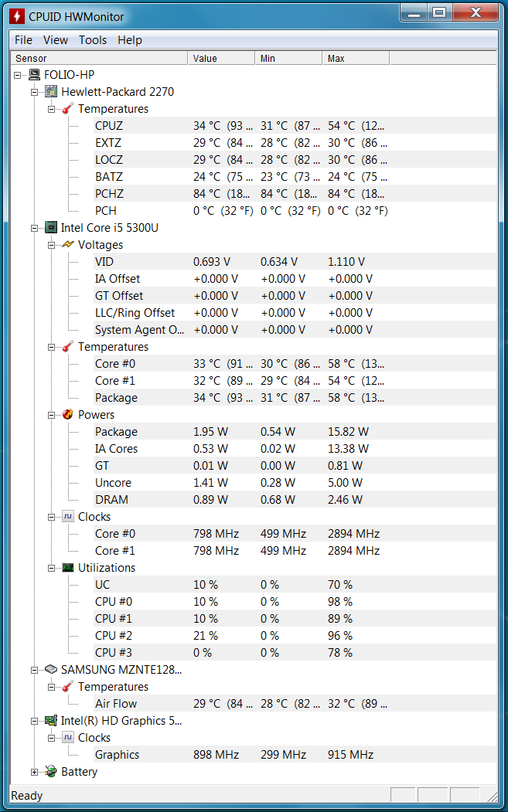Screen dimensions: 508x812
Task: Open the View menu
Action: click(x=56, y=40)
